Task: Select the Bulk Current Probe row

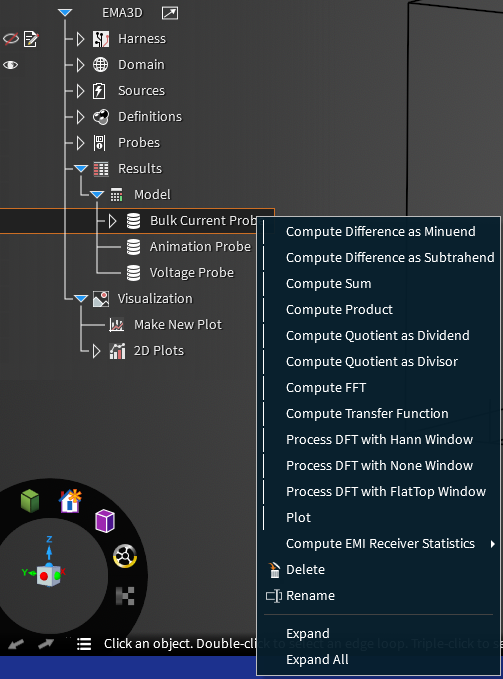Action: pyautogui.click(x=137, y=221)
